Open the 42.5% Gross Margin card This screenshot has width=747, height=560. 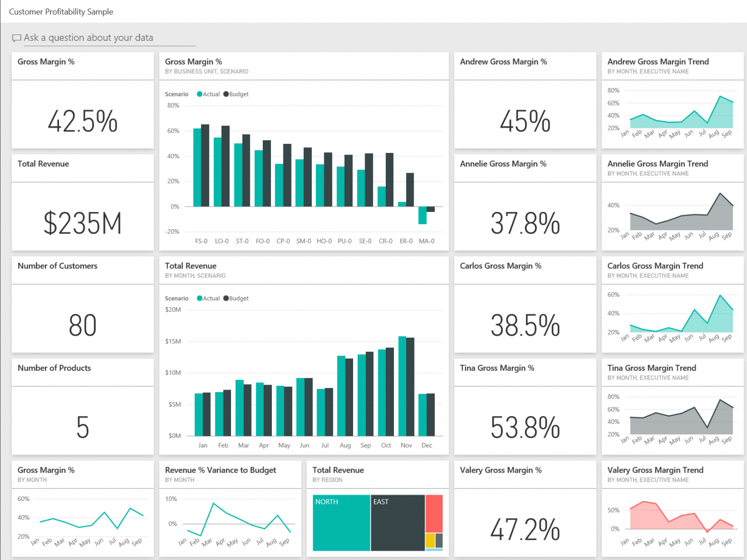click(x=83, y=122)
